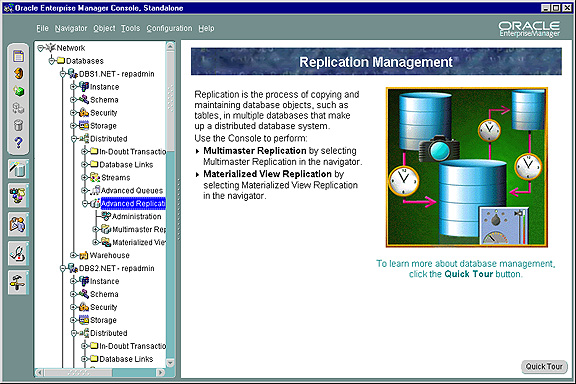Click the hammer tools icon at toolbar bottom
Viewport: 576px width, 384px height.
click(x=18, y=283)
